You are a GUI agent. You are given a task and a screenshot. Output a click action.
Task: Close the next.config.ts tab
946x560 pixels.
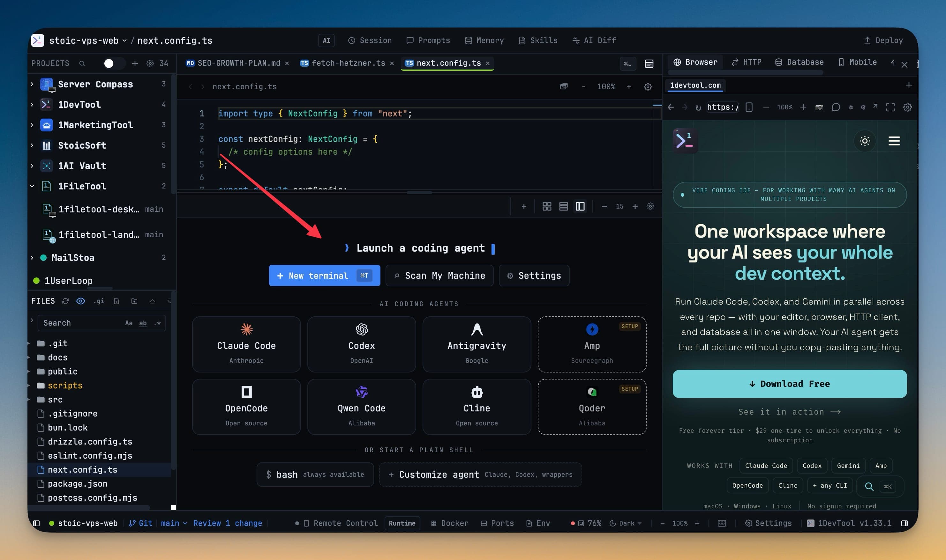[x=488, y=63]
